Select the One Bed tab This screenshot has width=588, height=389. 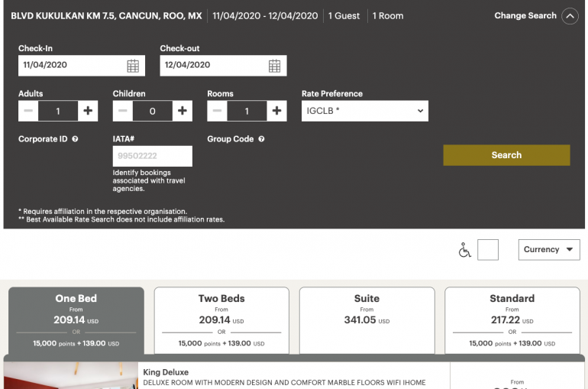(76, 321)
